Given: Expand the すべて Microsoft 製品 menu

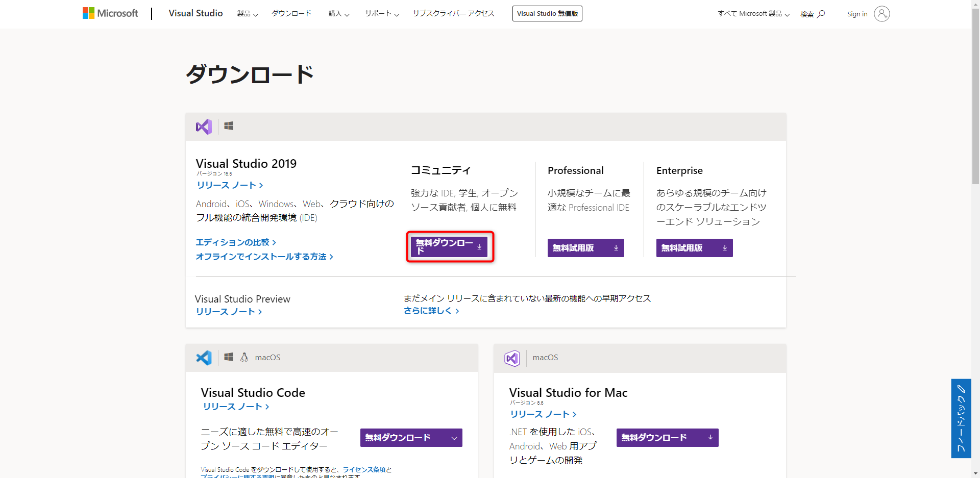Looking at the screenshot, I should (753, 14).
